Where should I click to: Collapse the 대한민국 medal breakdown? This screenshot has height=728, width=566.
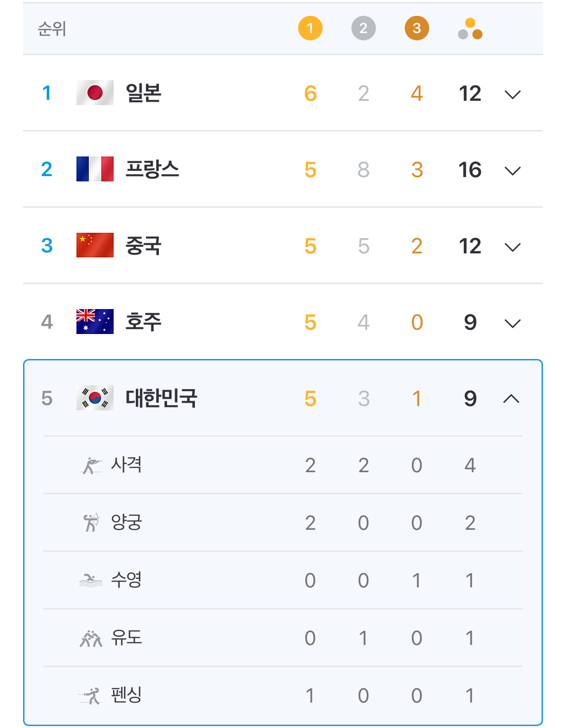pos(511,399)
